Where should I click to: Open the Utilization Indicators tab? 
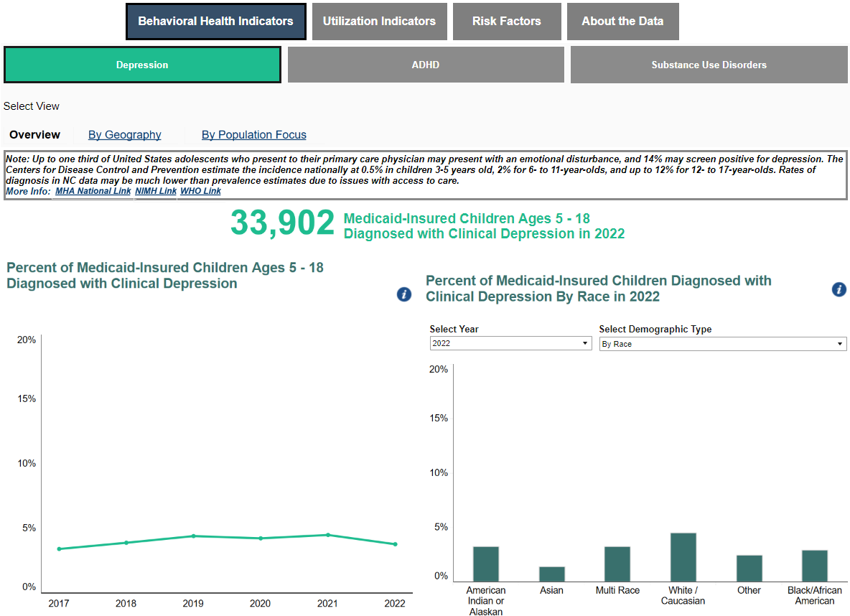(x=379, y=22)
